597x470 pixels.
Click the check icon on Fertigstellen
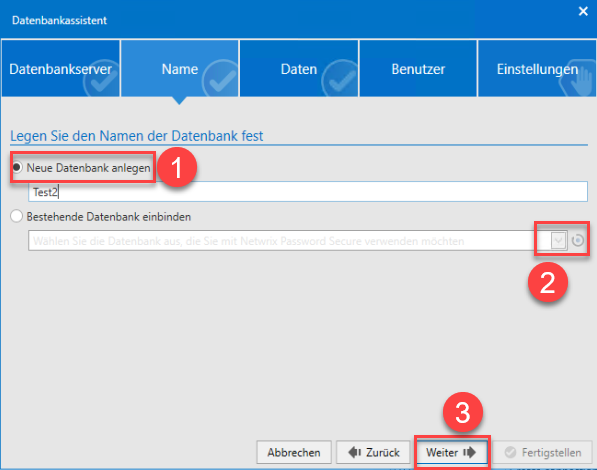tap(510, 452)
